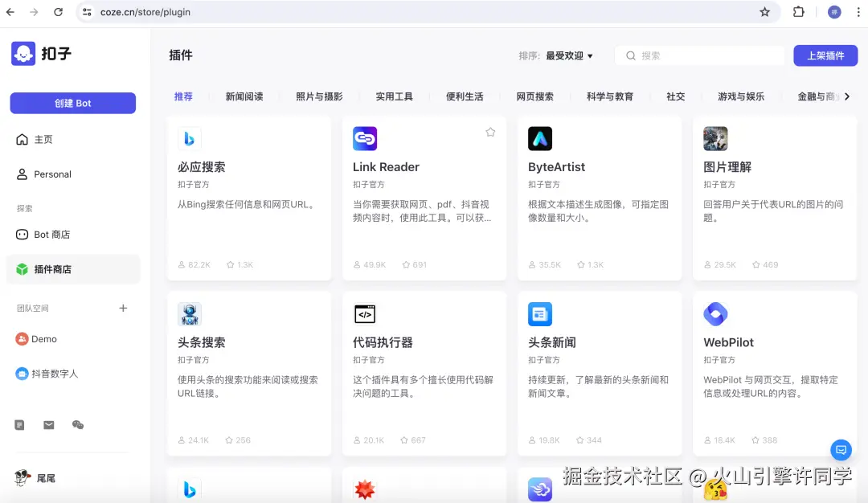Open the 代码执行器 plugin title
Image resolution: width=868 pixels, height=503 pixels.
[x=383, y=342]
